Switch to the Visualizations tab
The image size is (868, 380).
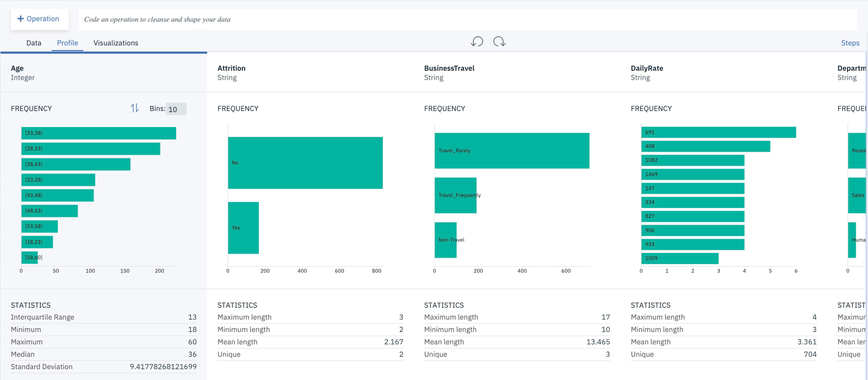tap(116, 43)
